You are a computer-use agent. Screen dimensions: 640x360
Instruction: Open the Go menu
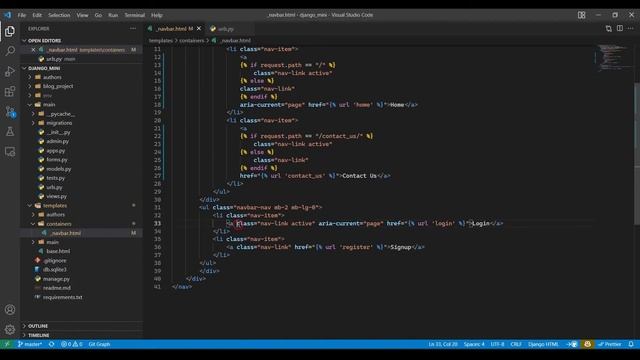(98, 15)
